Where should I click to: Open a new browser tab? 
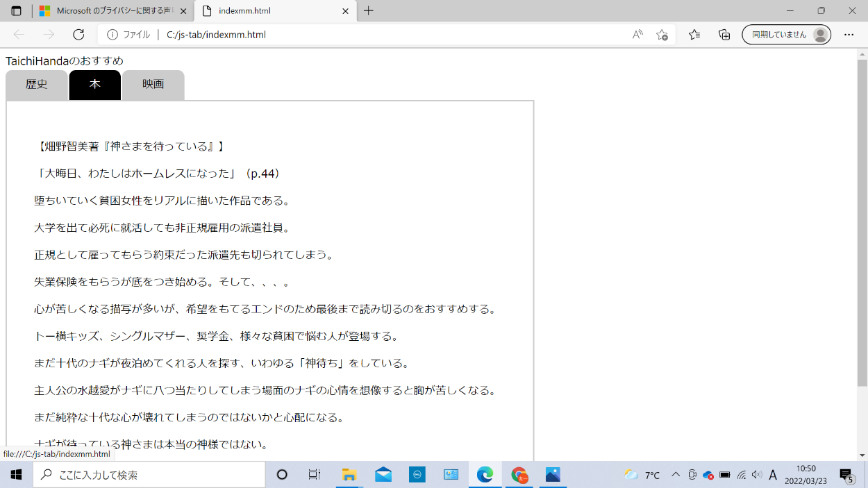pyautogui.click(x=369, y=11)
